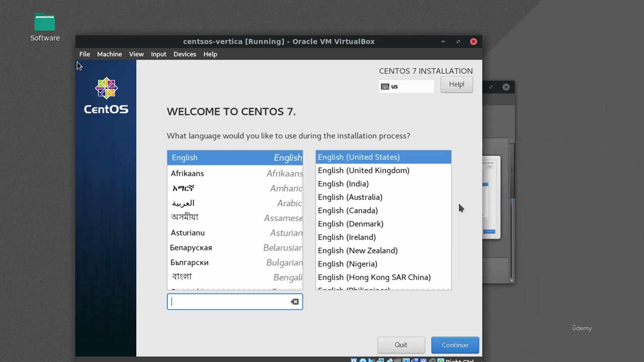Open the File menu
644x362 pixels.
85,54
